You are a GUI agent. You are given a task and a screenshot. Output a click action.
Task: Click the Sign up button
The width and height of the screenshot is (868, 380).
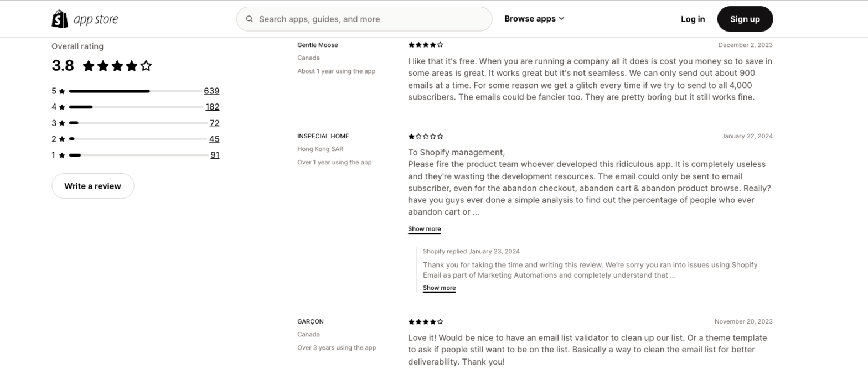pyautogui.click(x=745, y=19)
